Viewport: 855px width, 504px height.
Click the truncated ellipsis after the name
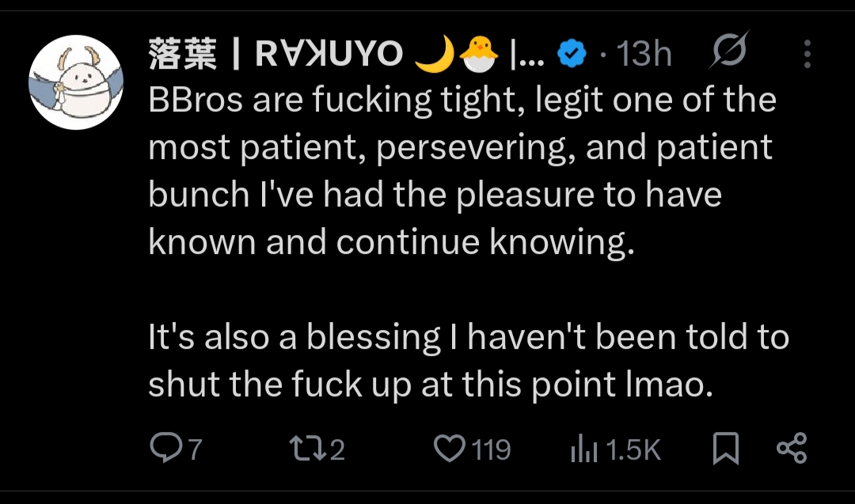tap(528, 54)
